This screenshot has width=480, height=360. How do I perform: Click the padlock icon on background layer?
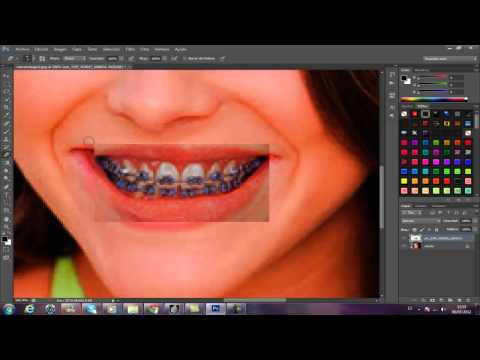(x=467, y=246)
